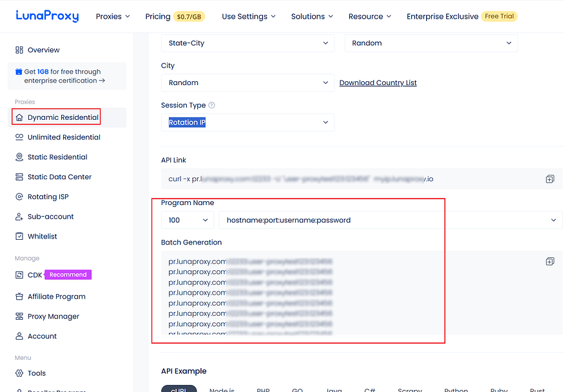This screenshot has width=564, height=392.
Task: Expand the Resource menu
Action: [x=370, y=17]
